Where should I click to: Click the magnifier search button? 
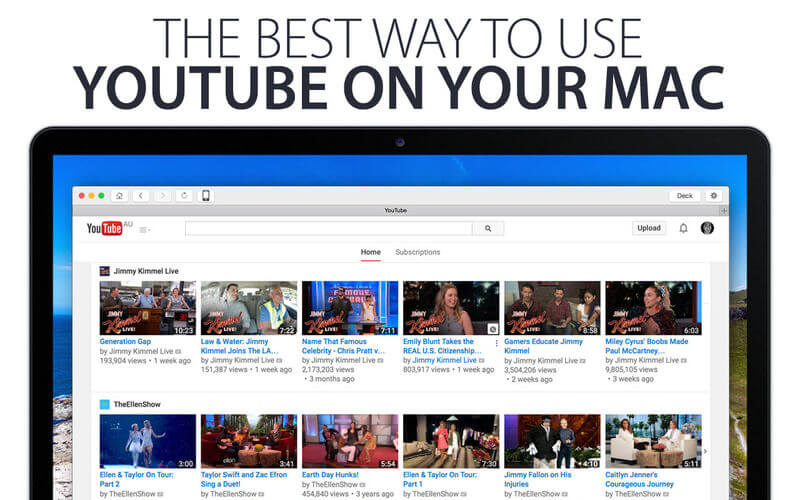(488, 228)
